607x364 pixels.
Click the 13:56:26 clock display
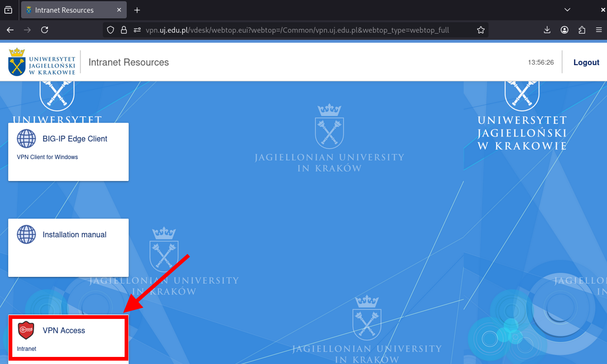(x=541, y=62)
